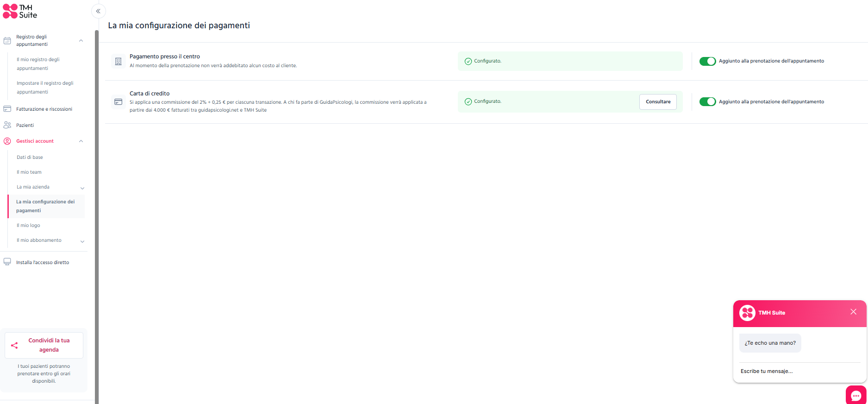Close the TMH Suite chat popup
Screen dimensions: 868x404
click(x=853, y=312)
